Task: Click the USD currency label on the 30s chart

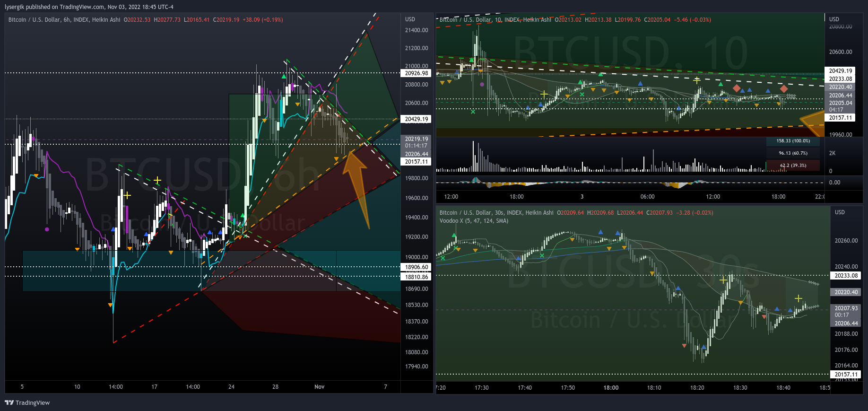Action: coord(840,212)
